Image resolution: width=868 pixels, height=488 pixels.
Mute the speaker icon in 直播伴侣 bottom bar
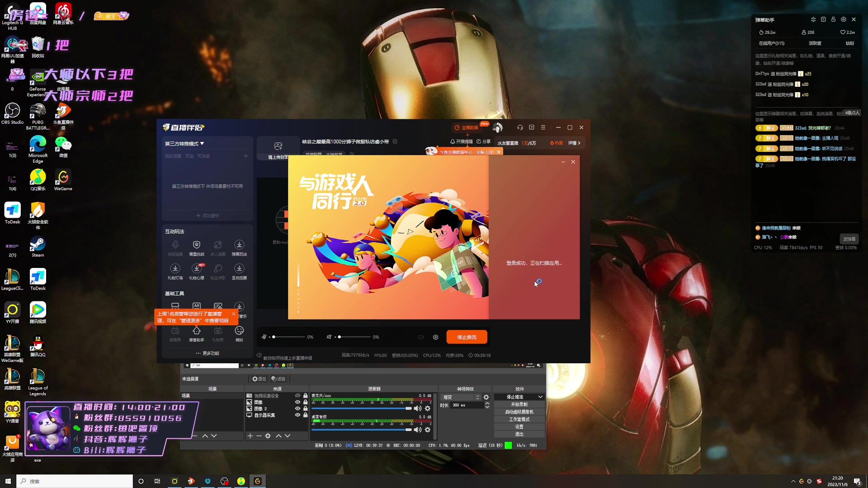(x=329, y=337)
